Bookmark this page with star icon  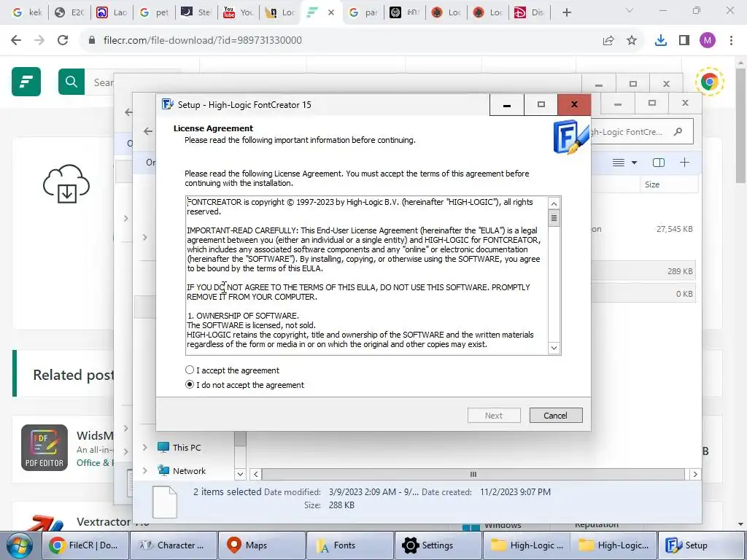(632, 41)
